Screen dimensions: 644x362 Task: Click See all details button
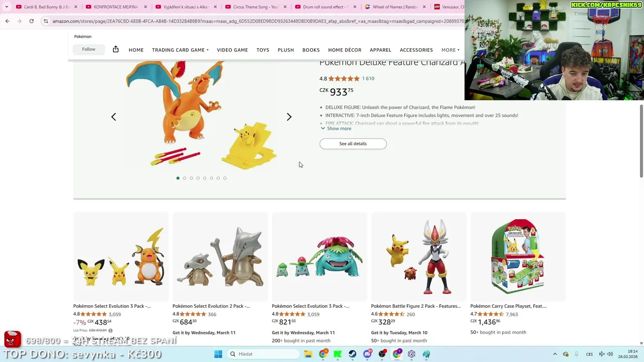(353, 144)
